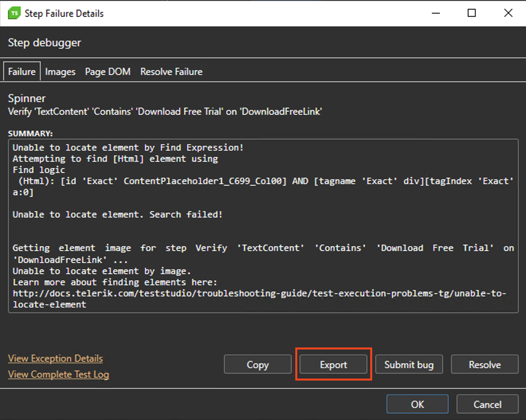The width and height of the screenshot is (526, 420).
Task: Export the failure details
Action: coord(333,365)
